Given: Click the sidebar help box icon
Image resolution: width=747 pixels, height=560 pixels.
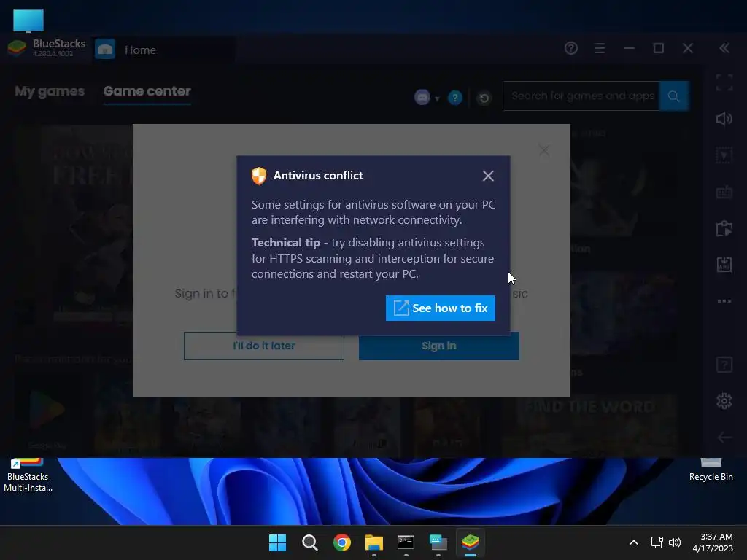Looking at the screenshot, I should pyautogui.click(x=724, y=365).
